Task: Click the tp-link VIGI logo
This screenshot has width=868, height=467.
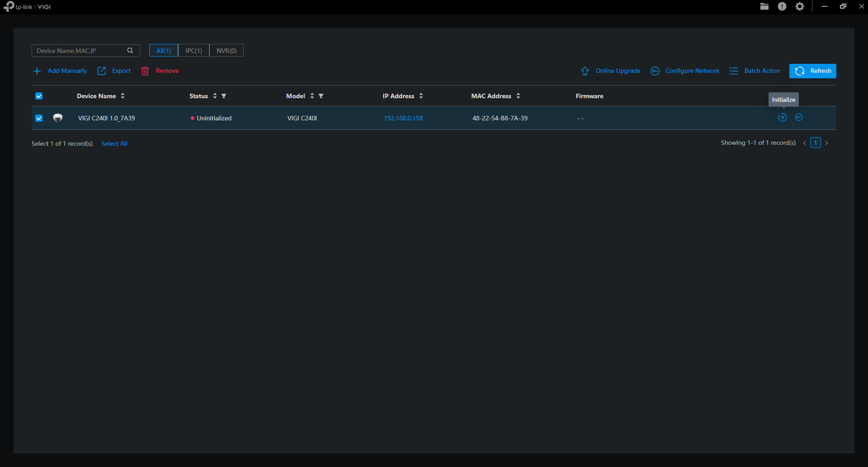Action: coord(27,6)
